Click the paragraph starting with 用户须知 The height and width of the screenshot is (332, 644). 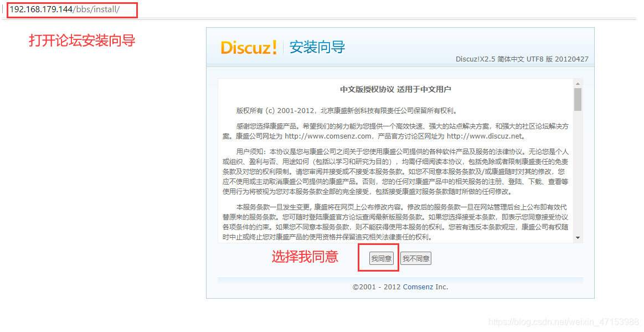click(x=395, y=172)
